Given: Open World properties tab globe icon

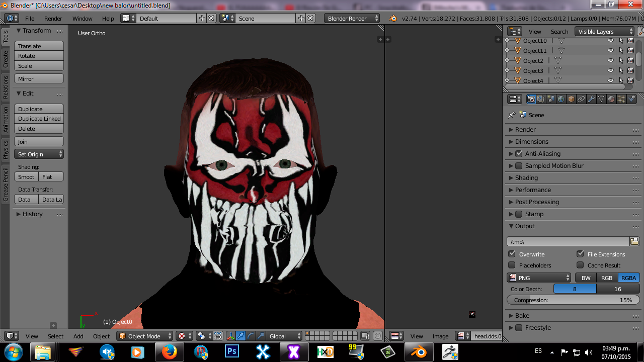Looking at the screenshot, I should (561, 99).
